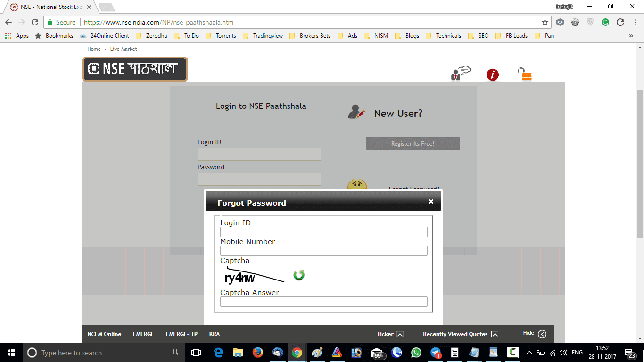The image size is (644, 362).
Task: Click the Home breadcrumb link
Action: click(x=94, y=49)
